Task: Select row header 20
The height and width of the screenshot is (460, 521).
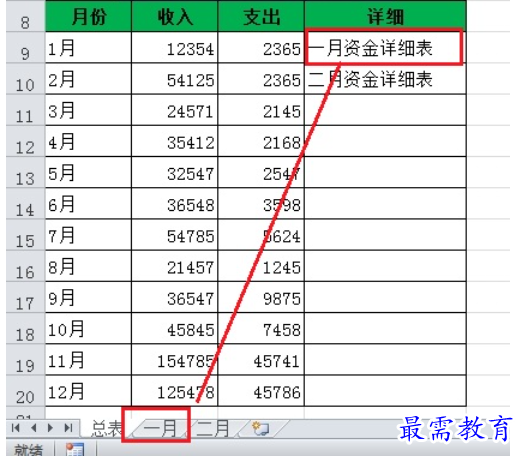Action: (x=25, y=391)
